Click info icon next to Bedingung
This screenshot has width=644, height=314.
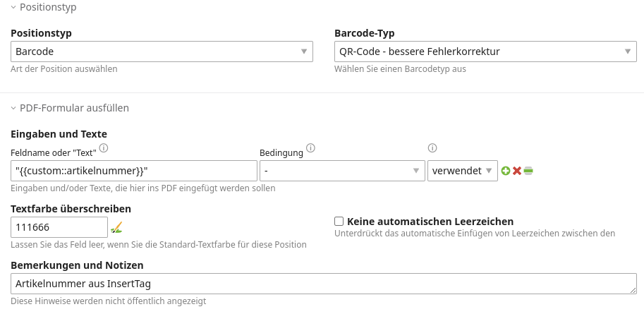click(x=310, y=148)
